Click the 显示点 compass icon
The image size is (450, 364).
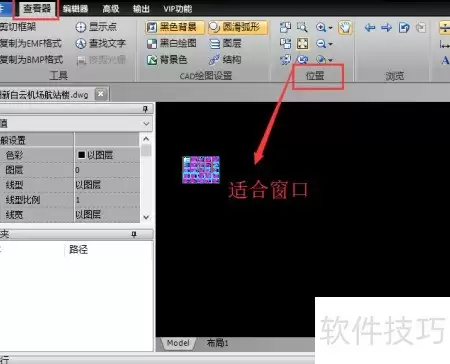pyautogui.click(x=81, y=27)
